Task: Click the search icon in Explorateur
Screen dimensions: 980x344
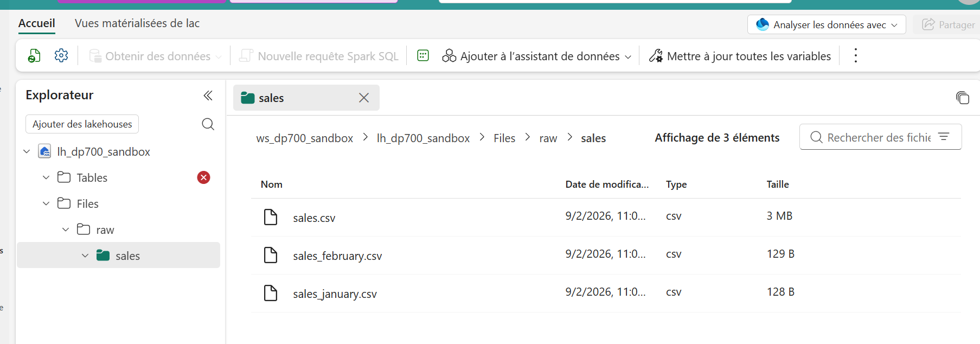Action: (208, 124)
